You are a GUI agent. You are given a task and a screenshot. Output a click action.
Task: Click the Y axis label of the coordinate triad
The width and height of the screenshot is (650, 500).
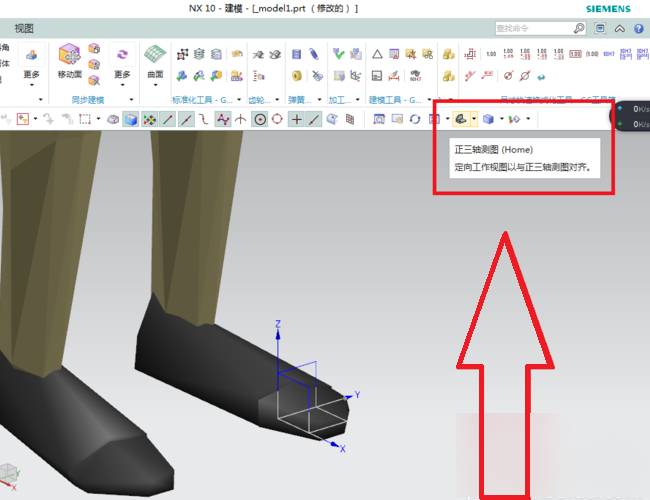(357, 395)
